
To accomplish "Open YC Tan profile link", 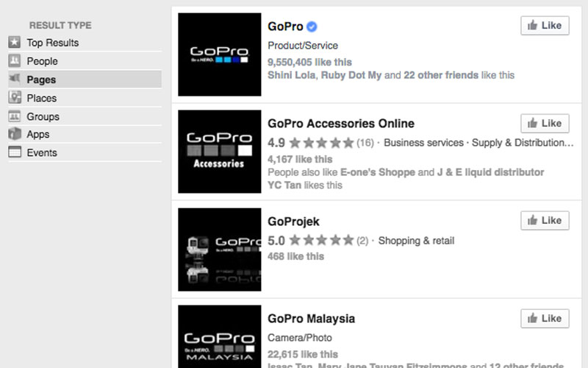I will pos(284,185).
